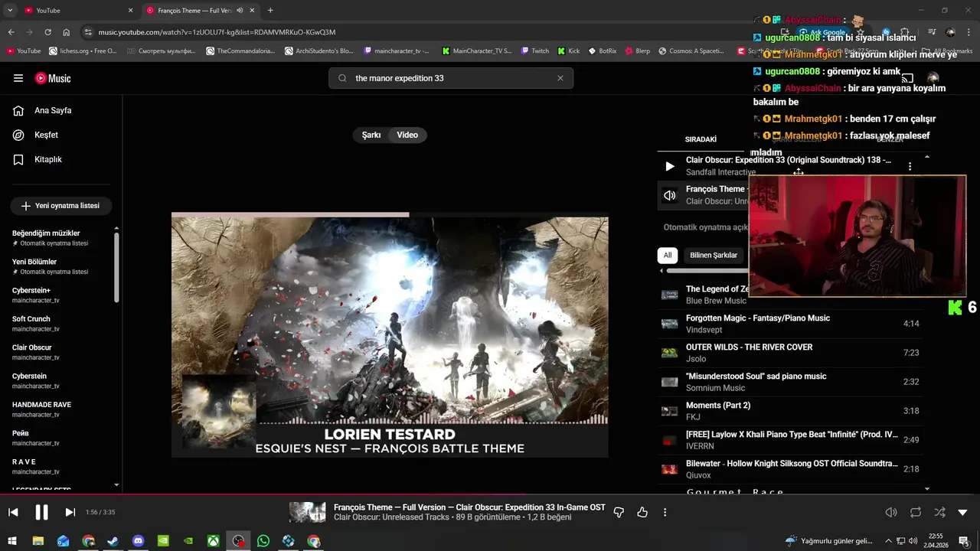Play Clair Obscur Original Soundtrack playlist
This screenshot has width=980, height=551.
(x=670, y=166)
